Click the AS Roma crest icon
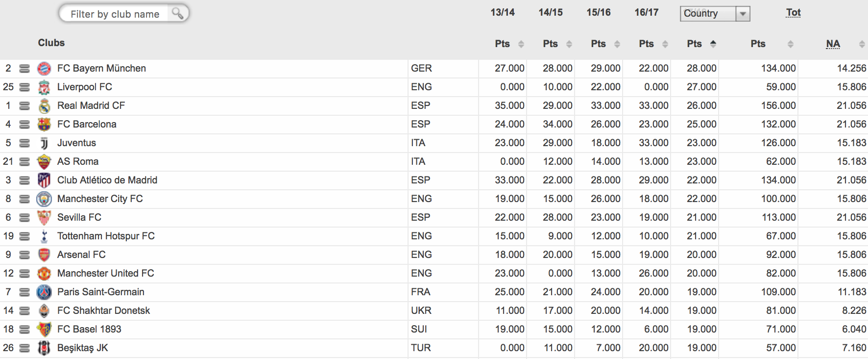Image resolution: width=868 pixels, height=359 pixels. coord(44,162)
